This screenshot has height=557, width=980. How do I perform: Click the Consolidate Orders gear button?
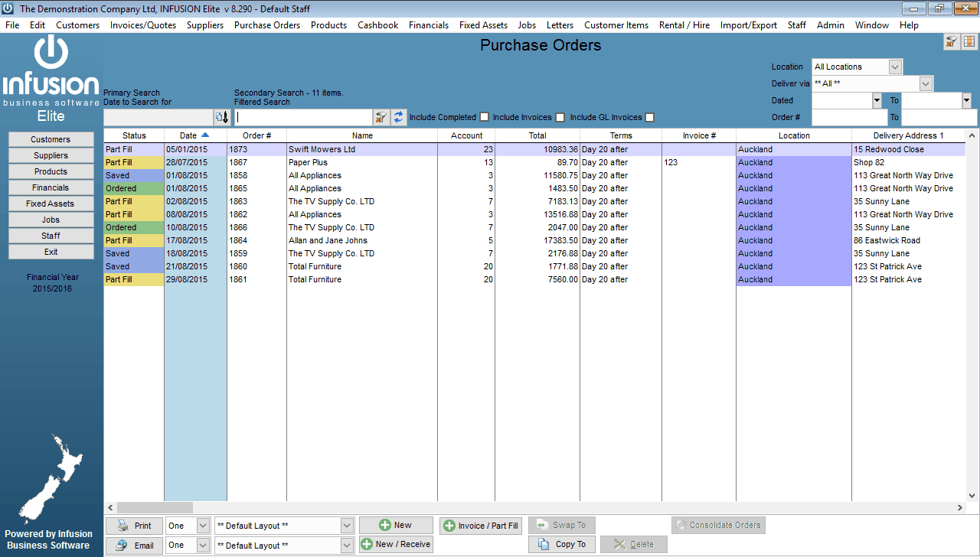point(718,525)
